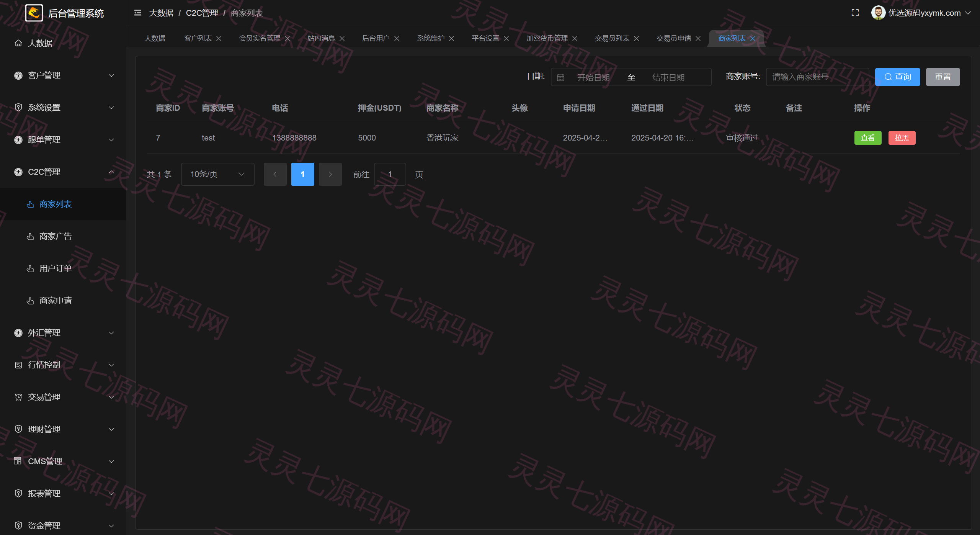Expand 系统设置 sidebar menu
The image size is (980, 535).
point(63,108)
